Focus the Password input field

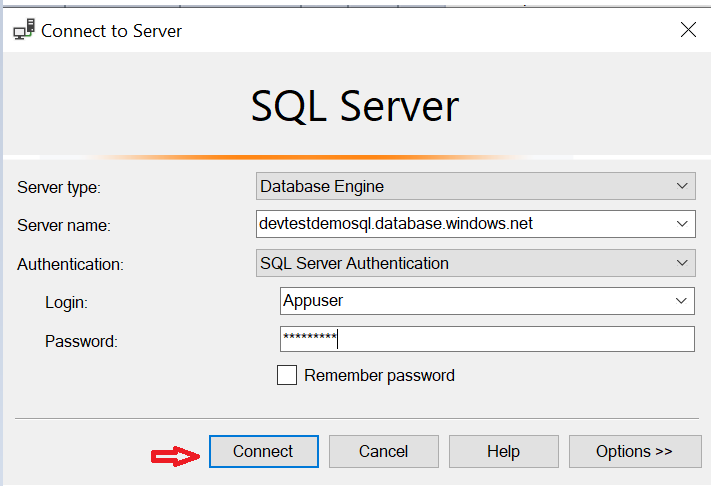487,339
